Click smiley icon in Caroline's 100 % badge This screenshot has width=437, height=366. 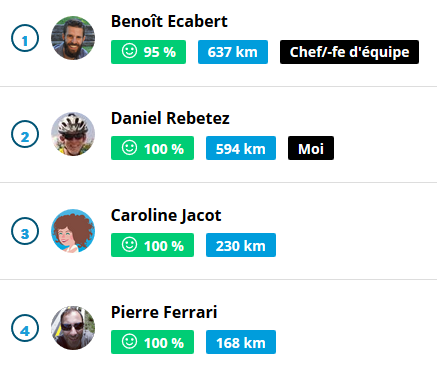pos(129,244)
